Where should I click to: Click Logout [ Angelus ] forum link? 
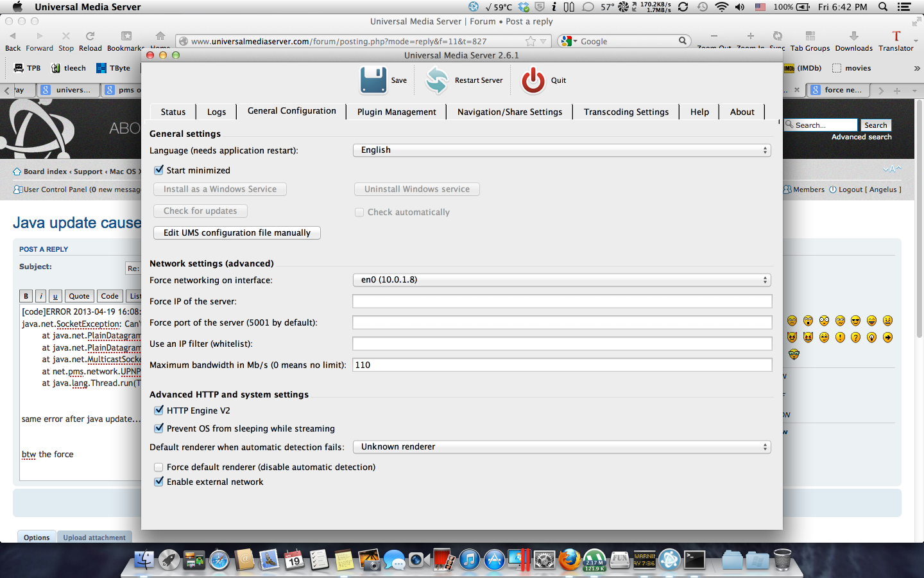point(865,189)
